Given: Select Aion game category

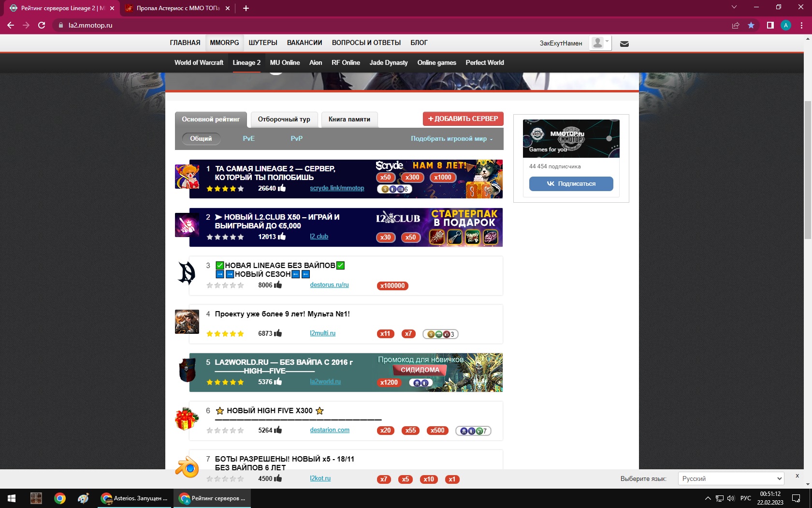Looking at the screenshot, I should click(x=316, y=62).
